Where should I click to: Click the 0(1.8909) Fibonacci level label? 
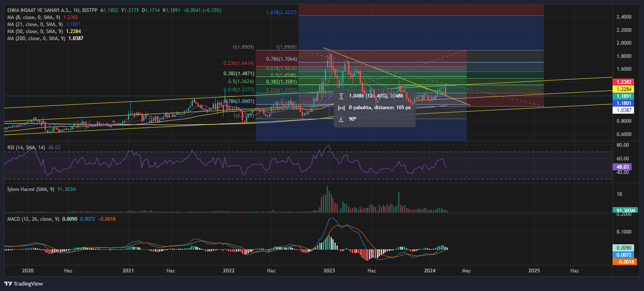[x=243, y=47]
